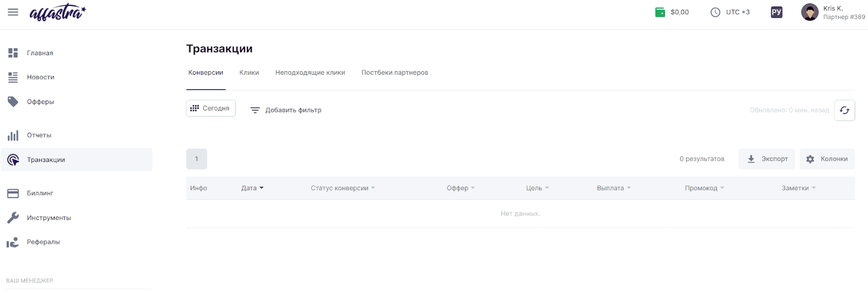Switch to the Клики tab

point(249,73)
